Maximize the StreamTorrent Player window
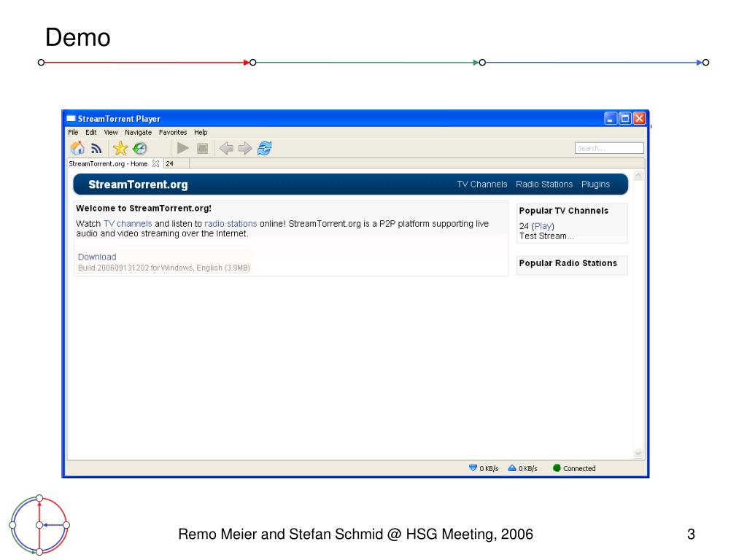Viewport: 747px width, 560px height. coord(625,118)
